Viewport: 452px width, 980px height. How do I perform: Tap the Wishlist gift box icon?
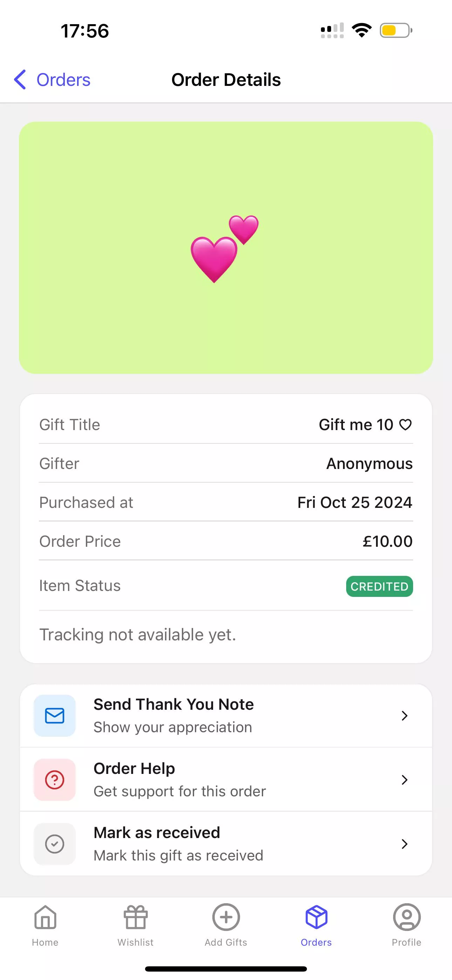coord(136,917)
